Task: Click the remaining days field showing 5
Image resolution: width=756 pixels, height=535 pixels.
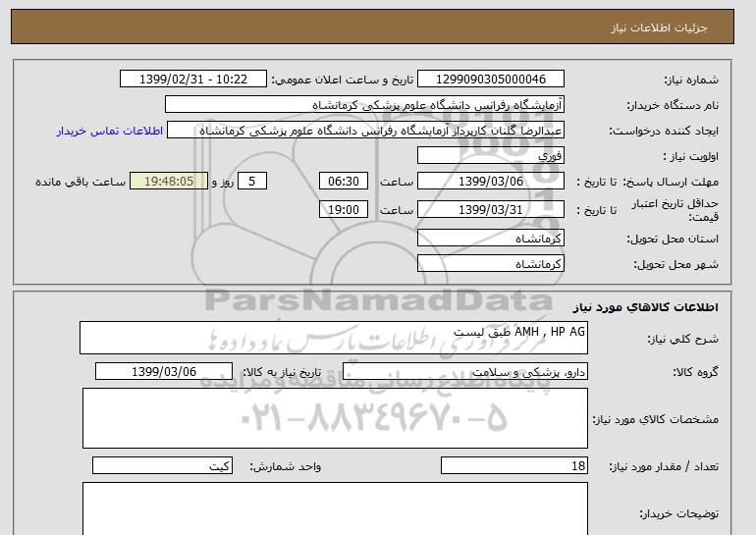Action: click(252, 182)
